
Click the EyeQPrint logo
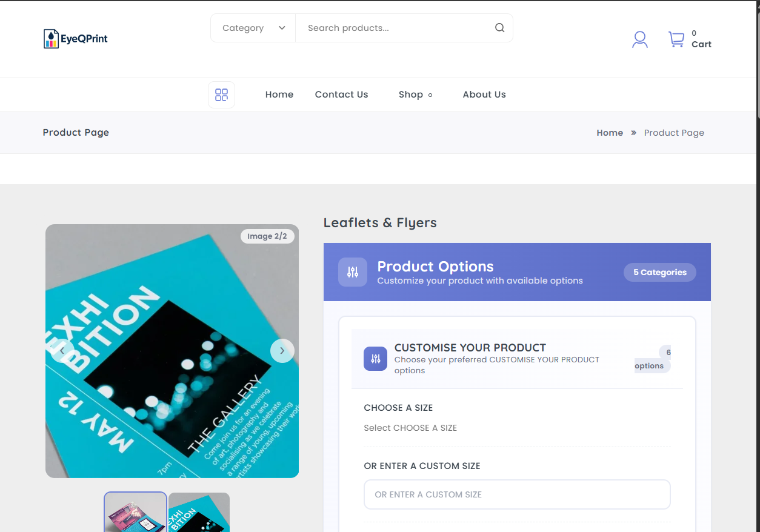[x=76, y=39]
